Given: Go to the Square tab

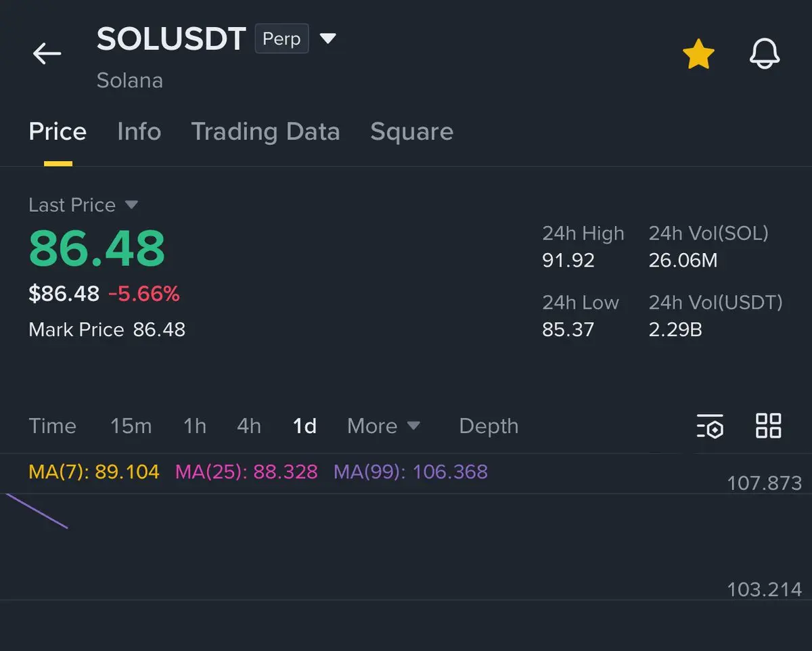Looking at the screenshot, I should point(411,131).
